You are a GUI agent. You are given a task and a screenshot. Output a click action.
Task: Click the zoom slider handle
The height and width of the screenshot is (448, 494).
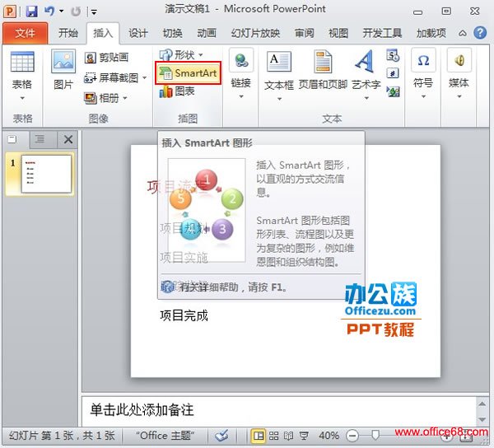point(375,436)
